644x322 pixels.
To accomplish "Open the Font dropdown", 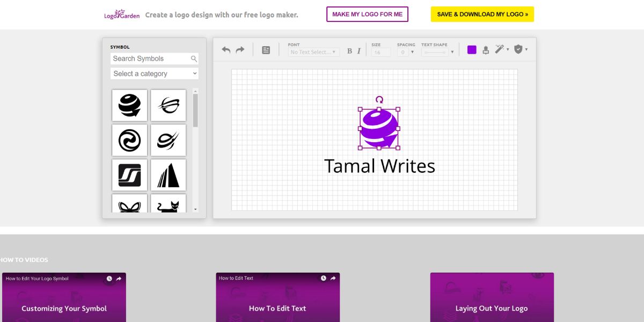I will (x=313, y=52).
